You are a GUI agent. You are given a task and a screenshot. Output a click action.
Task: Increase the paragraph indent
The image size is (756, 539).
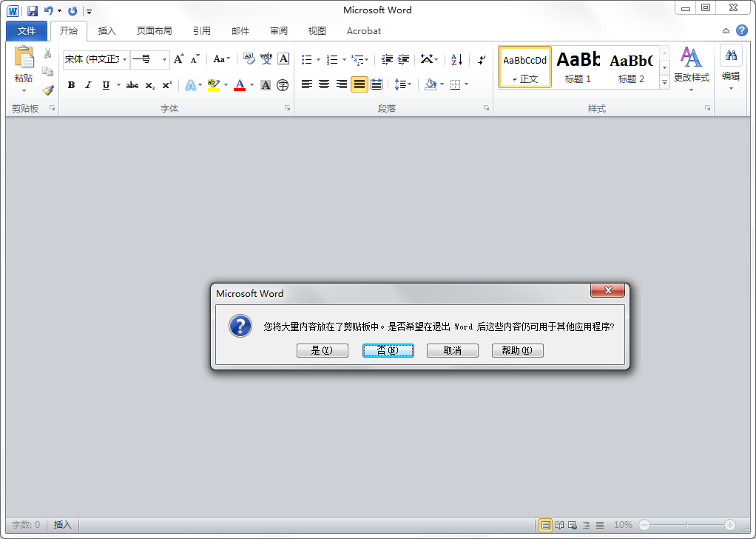[x=404, y=59]
